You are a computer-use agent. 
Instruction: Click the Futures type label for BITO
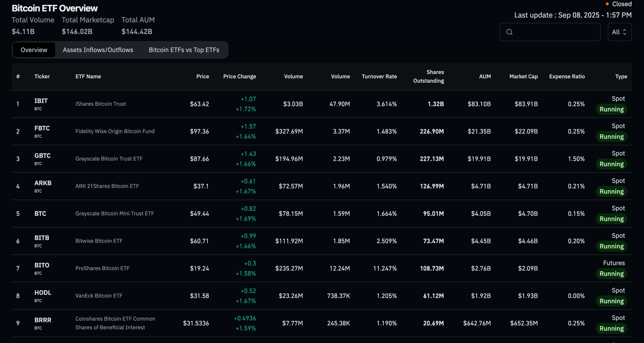point(614,263)
